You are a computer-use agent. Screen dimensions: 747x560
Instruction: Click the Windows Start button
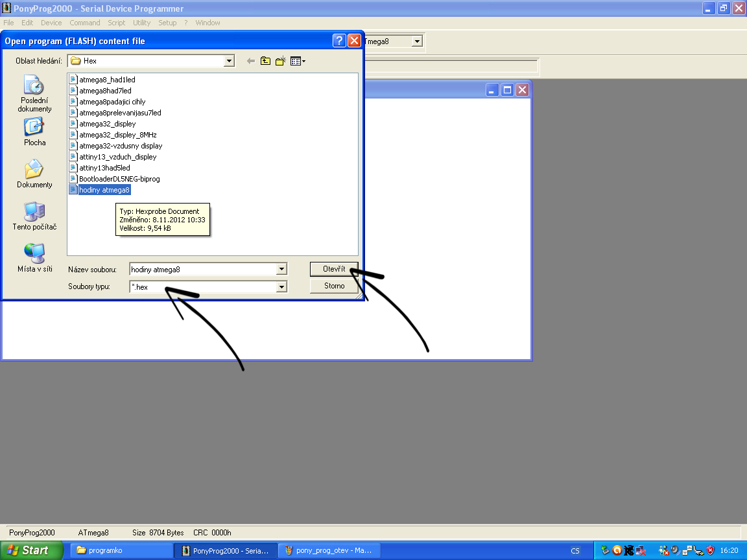coord(31,550)
